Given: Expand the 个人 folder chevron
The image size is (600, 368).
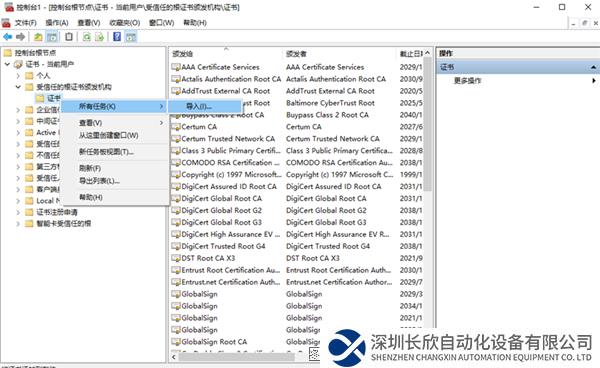Looking at the screenshot, I should pos(18,75).
